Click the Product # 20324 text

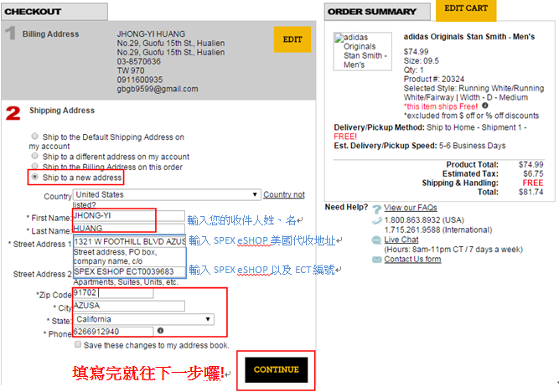[x=434, y=79]
